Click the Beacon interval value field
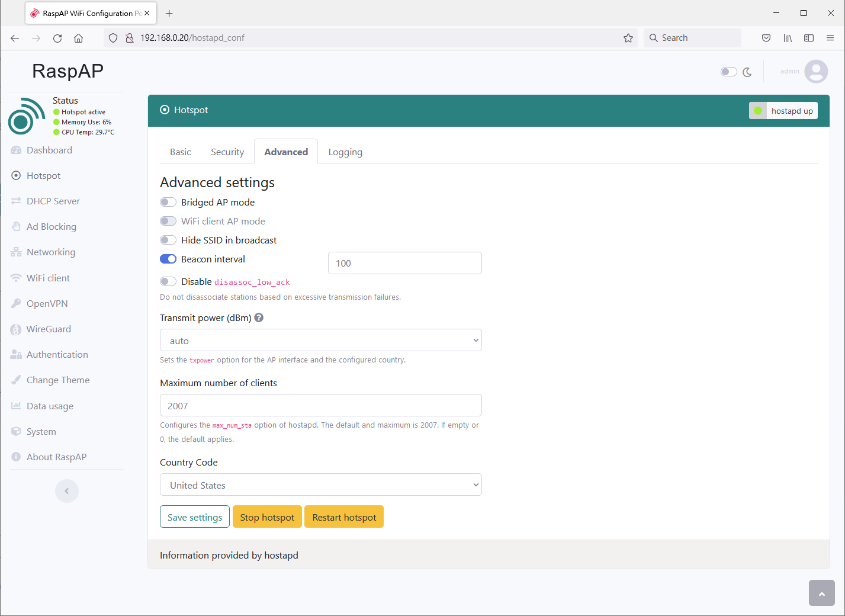 coord(405,263)
